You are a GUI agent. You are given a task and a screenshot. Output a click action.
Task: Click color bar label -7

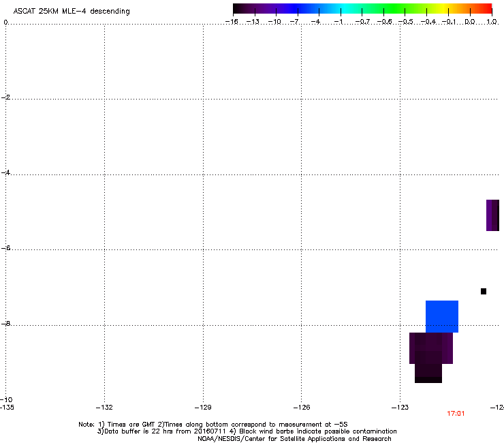coord(294,22)
